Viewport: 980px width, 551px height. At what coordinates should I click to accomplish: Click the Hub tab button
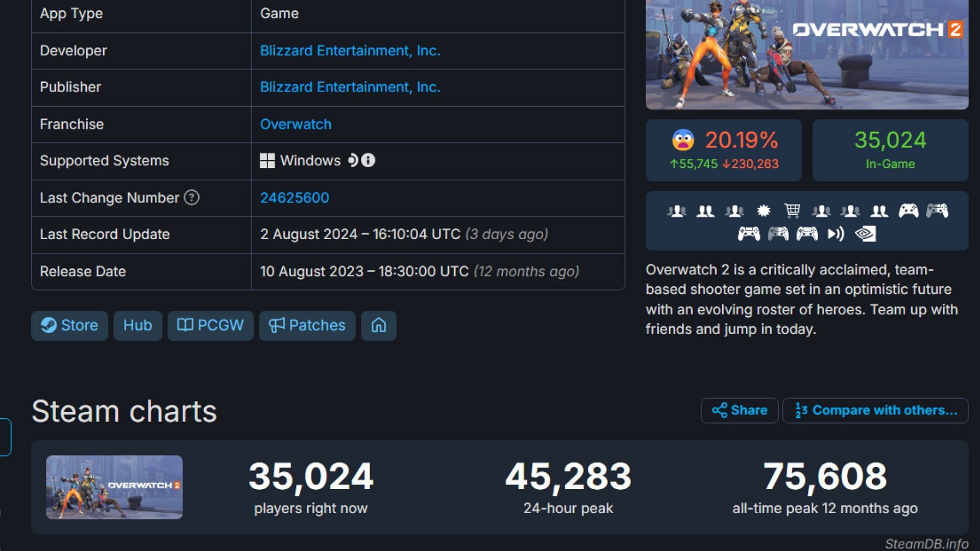click(137, 325)
